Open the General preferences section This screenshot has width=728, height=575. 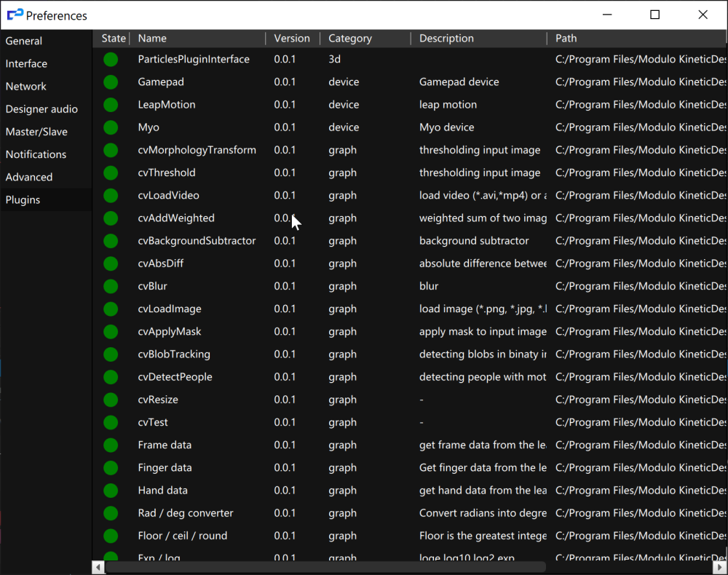[x=24, y=41]
